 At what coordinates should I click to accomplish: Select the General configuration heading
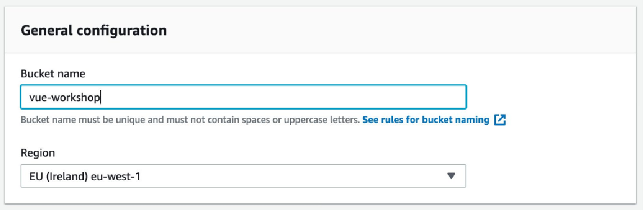tap(94, 30)
